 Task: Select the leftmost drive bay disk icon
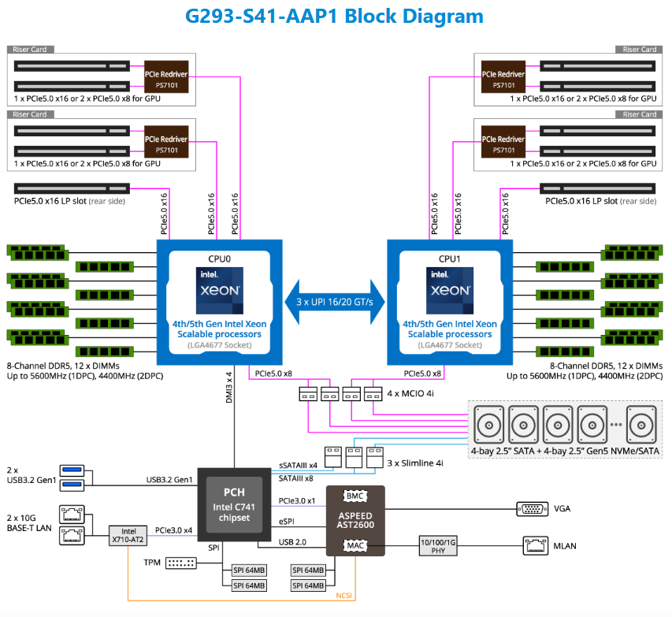click(x=488, y=426)
